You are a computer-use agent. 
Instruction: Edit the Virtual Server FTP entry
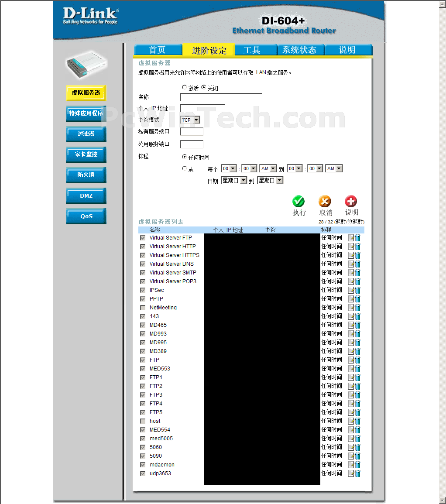pyautogui.click(x=351, y=238)
